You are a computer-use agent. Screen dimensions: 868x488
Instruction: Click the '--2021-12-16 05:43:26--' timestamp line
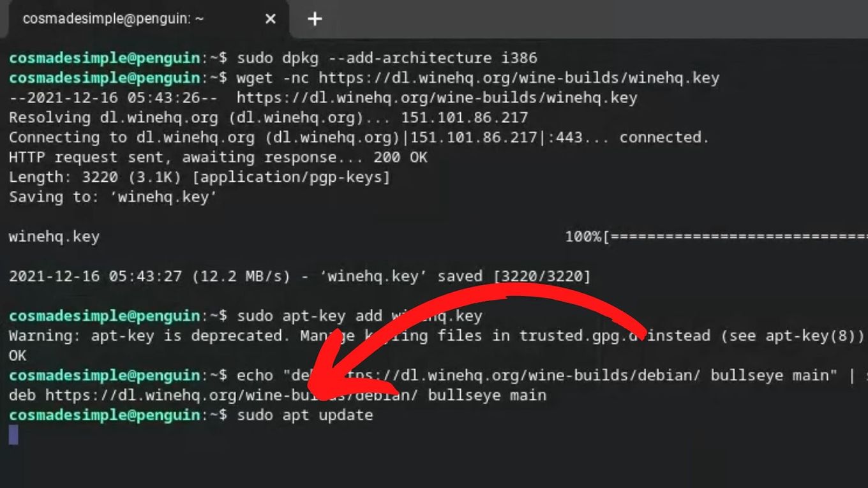point(323,98)
